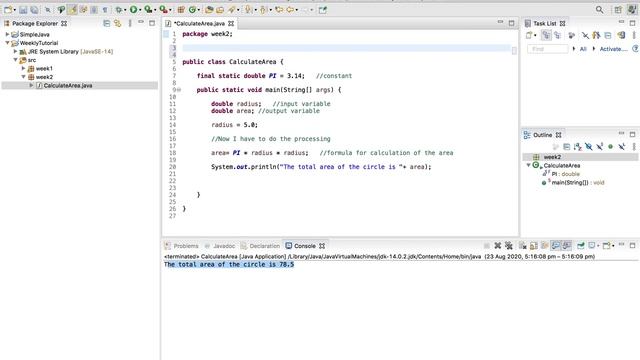Viewport: 640px width, 360px height.
Task: Toggle Hide Non-Public Members green dot in Outline
Action: (611, 147)
